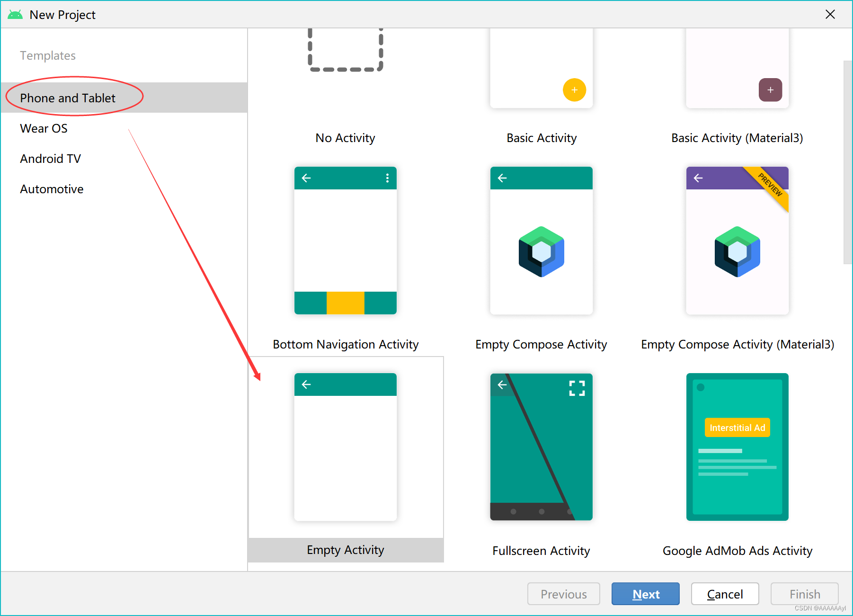Click the "Google AdMob Ads Activity" label

[x=737, y=551]
